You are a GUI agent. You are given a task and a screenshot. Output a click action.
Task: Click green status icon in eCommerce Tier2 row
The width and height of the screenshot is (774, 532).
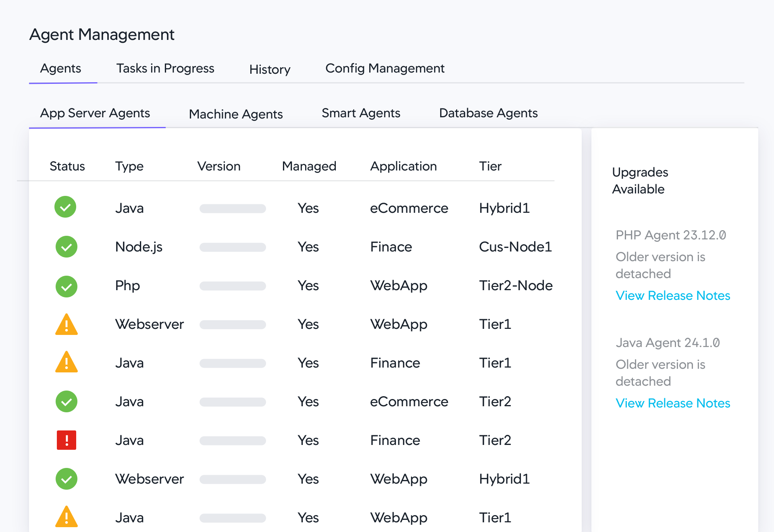point(67,401)
